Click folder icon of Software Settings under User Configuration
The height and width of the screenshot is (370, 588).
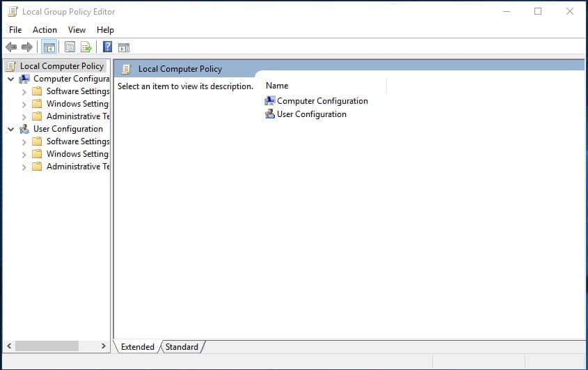(37, 141)
